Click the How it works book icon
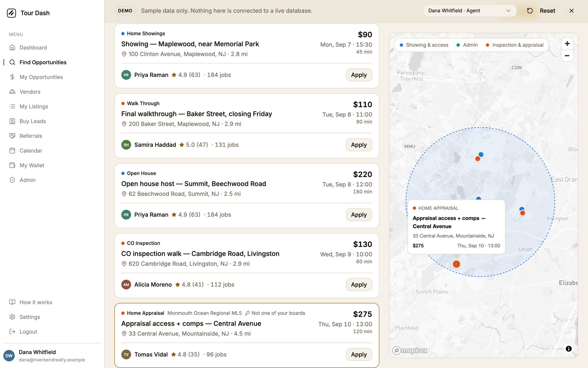Screen dimensions: 588x368 (12, 302)
